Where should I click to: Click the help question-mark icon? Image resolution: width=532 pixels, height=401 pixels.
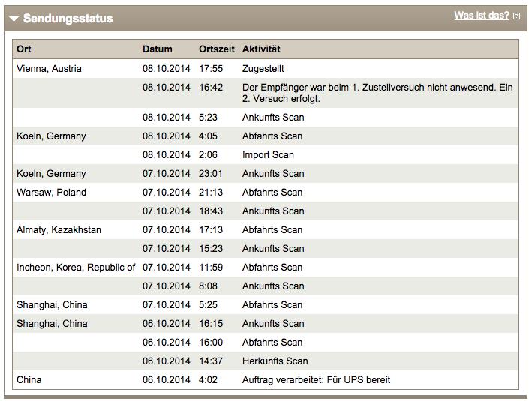click(x=516, y=16)
